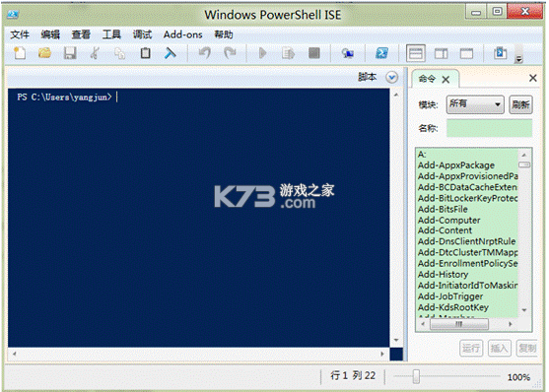
Task: Click the 刷新 refresh button
Action: [520, 104]
